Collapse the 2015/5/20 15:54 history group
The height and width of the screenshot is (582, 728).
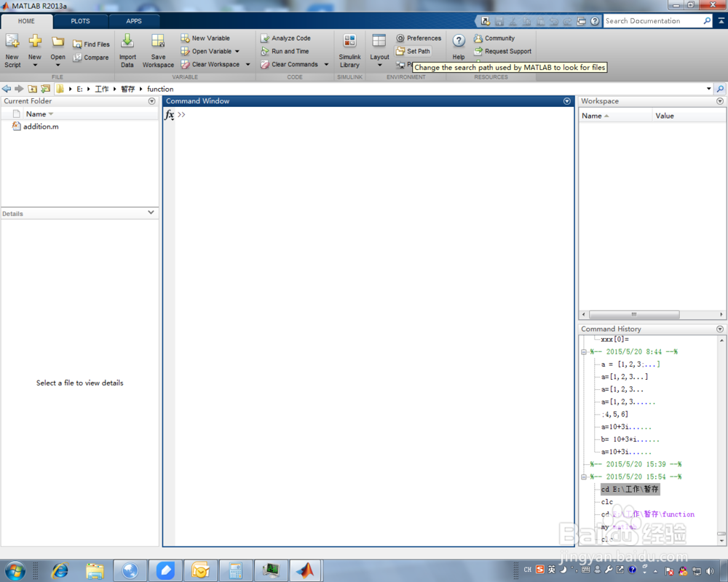pos(584,477)
